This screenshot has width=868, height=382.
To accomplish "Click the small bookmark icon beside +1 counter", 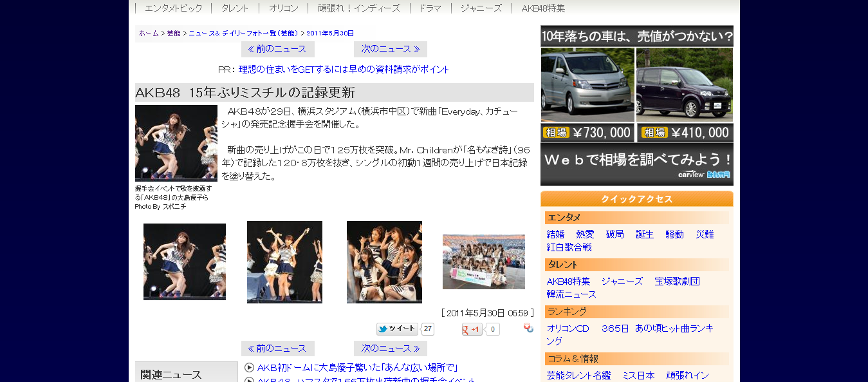I will (528, 328).
